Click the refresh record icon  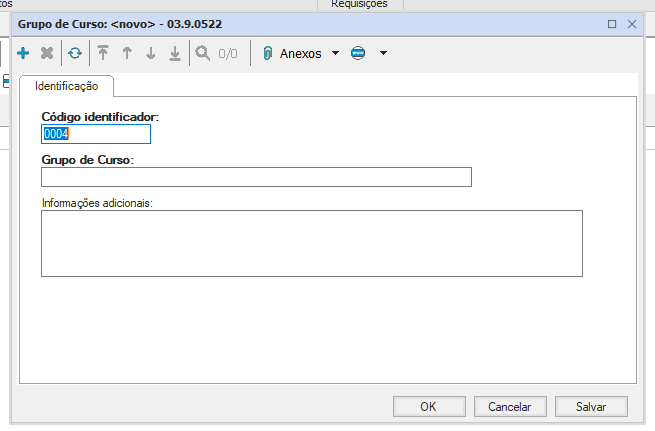(75, 54)
